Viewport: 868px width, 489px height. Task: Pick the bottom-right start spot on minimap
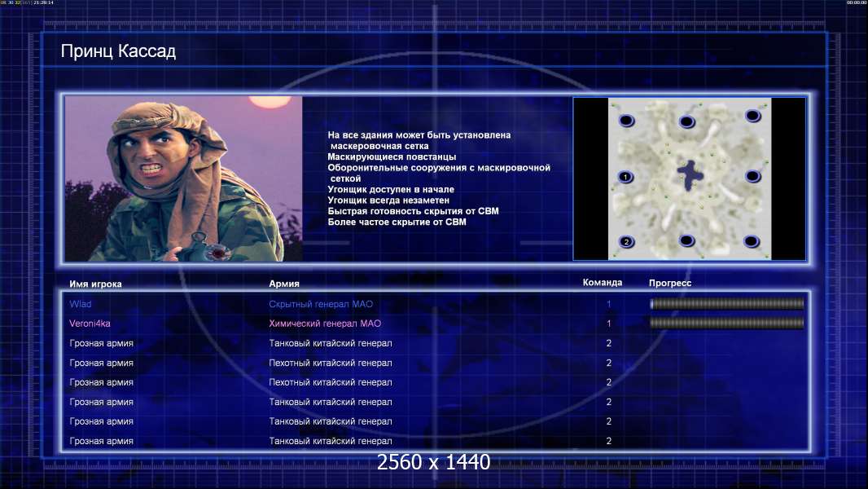pos(752,241)
